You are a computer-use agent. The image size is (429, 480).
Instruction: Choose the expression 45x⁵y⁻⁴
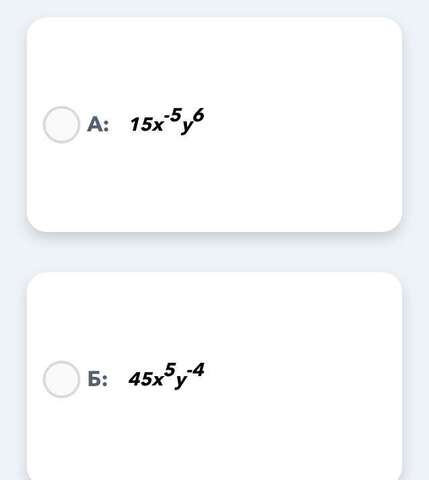click(x=166, y=376)
